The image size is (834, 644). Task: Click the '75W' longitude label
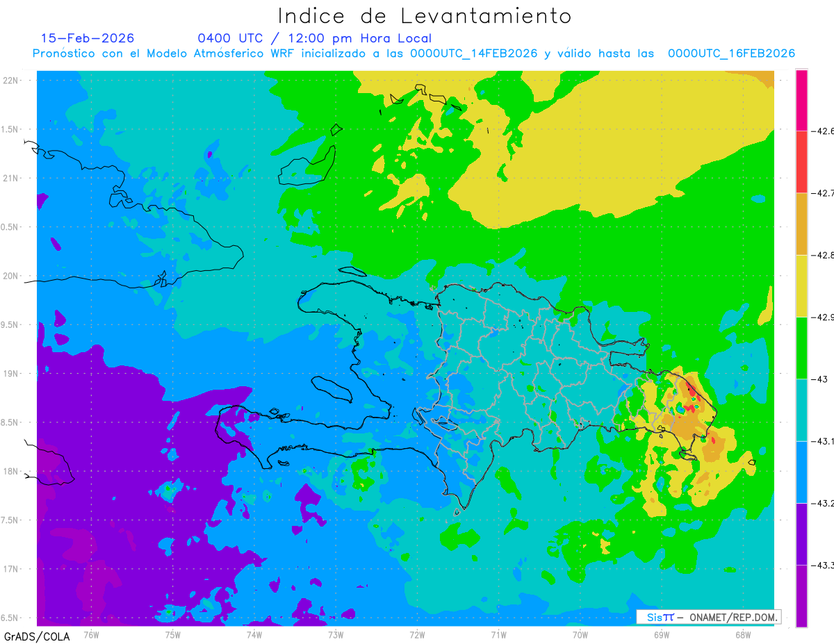[172, 634]
